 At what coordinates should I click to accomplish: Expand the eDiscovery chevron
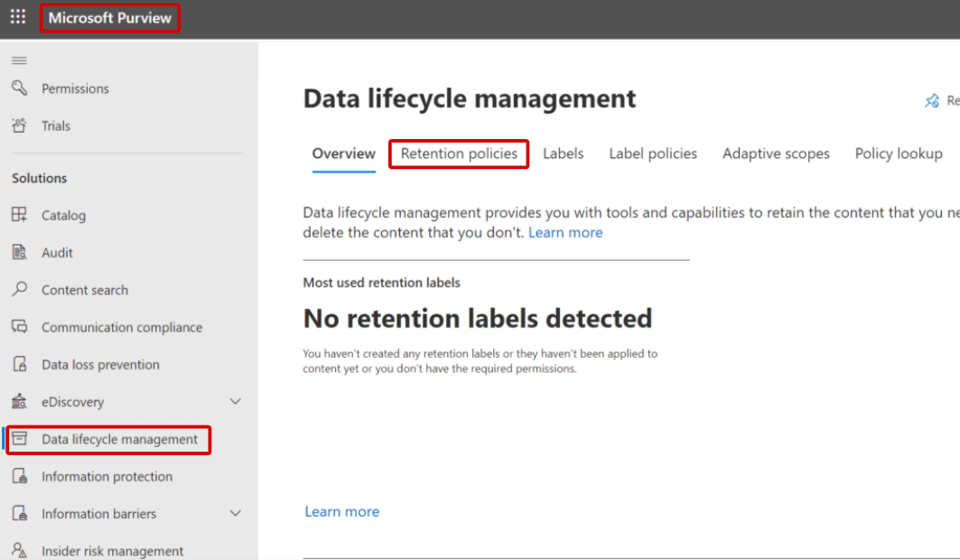click(236, 402)
